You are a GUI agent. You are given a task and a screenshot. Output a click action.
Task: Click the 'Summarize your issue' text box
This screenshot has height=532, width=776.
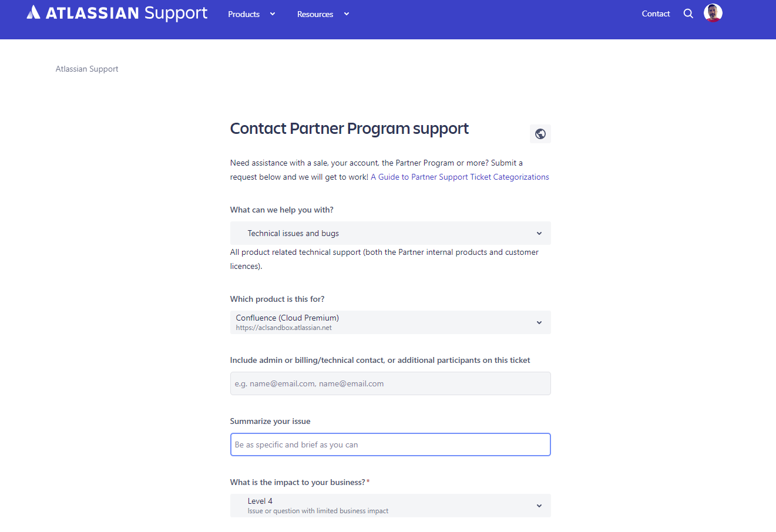[x=390, y=445]
